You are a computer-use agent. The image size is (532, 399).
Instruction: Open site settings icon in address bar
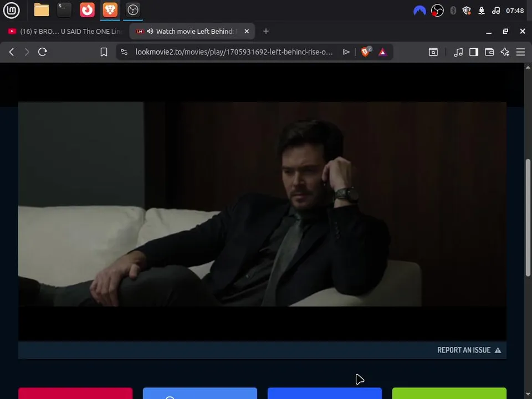[124, 52]
